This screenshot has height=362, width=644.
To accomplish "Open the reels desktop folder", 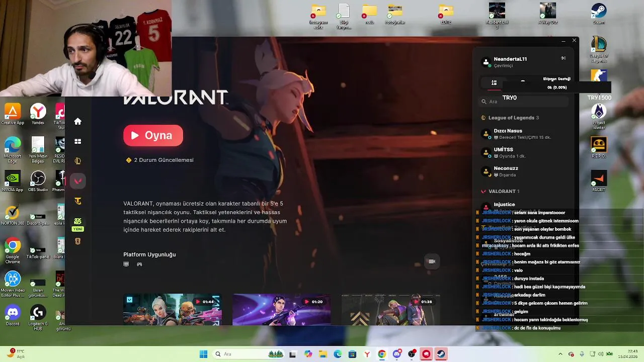I will pos(370,14).
